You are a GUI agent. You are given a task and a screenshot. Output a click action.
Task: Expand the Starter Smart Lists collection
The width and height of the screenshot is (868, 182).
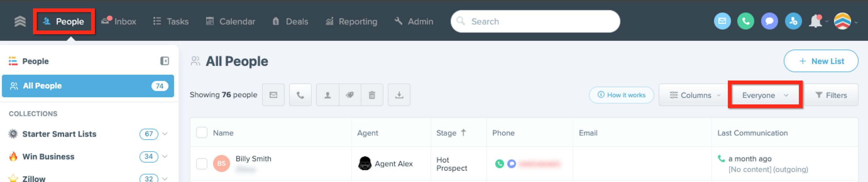(x=165, y=134)
